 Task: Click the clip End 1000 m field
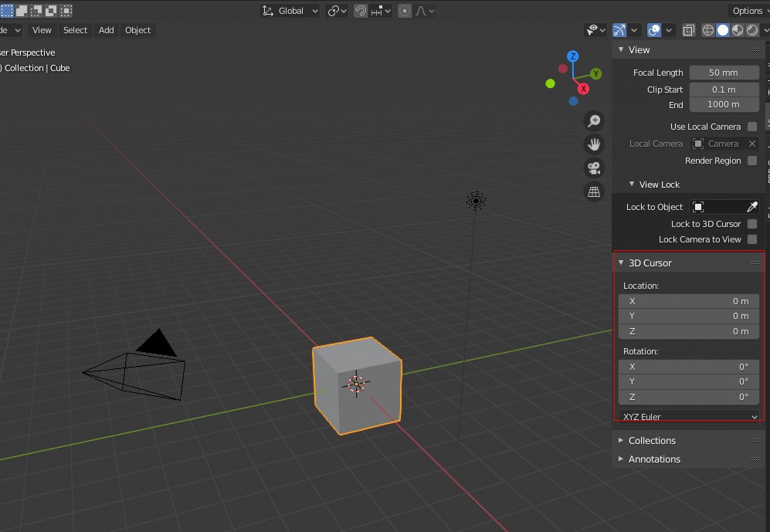724,104
